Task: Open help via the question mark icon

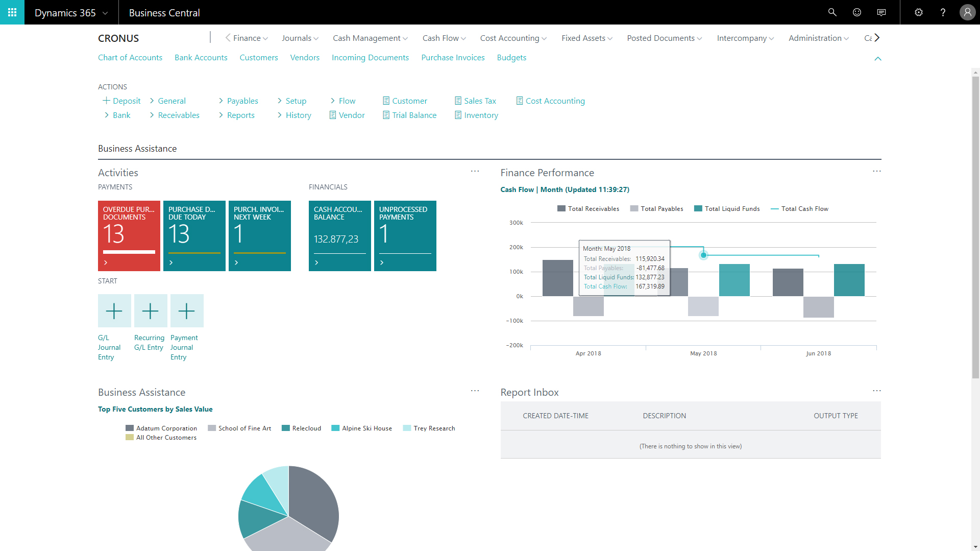Action: point(943,12)
